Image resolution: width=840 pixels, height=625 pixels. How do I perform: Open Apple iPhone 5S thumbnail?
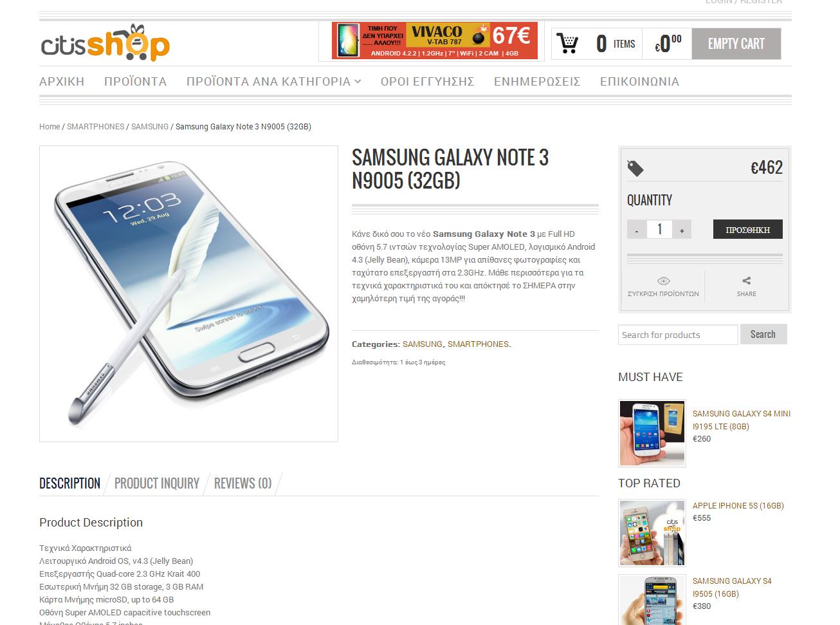[652, 534]
